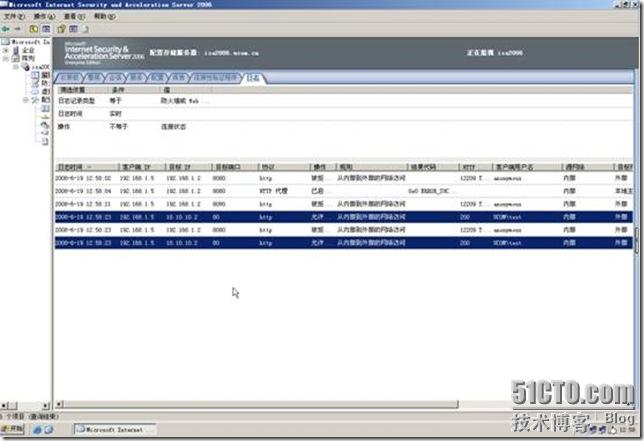Click the Forward arrow toolbar icon
The image size is (644, 441).
pos(17,29)
